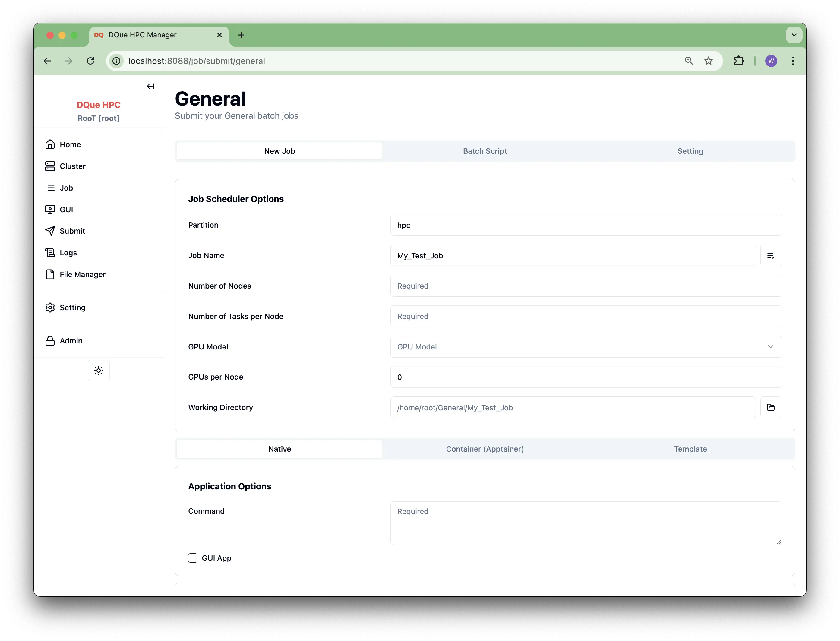Collapse the sidebar with the arrow icon
This screenshot has height=641, width=840.
[150, 86]
